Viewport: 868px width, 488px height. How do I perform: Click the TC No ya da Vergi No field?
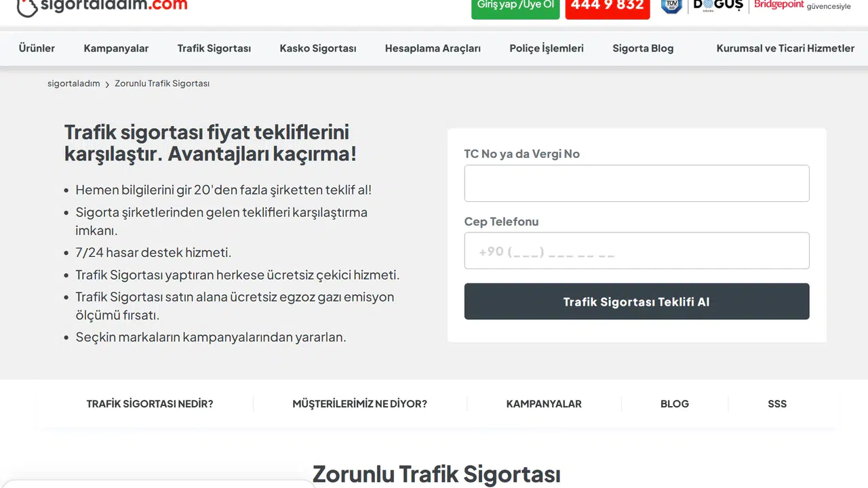(636, 183)
